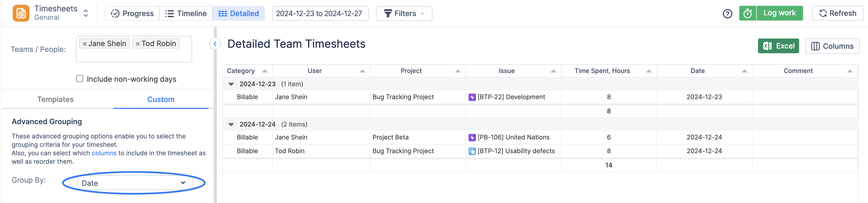Export timesheet with Excel button
Image resolution: width=868 pixels, height=203 pixels.
[778, 46]
